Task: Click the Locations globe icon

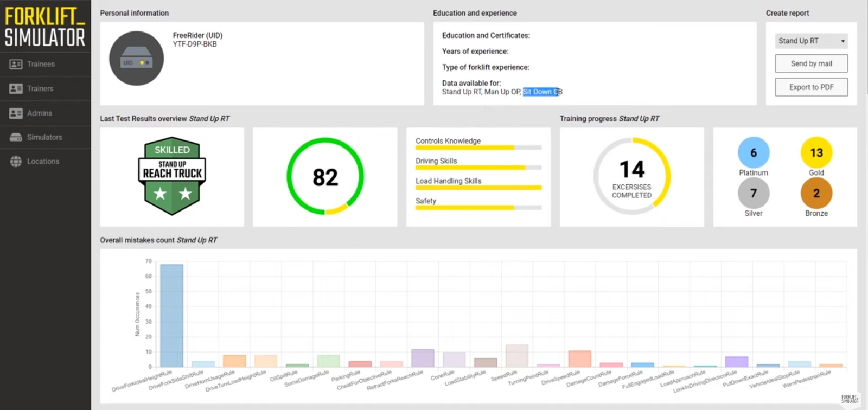Action: pos(16,162)
